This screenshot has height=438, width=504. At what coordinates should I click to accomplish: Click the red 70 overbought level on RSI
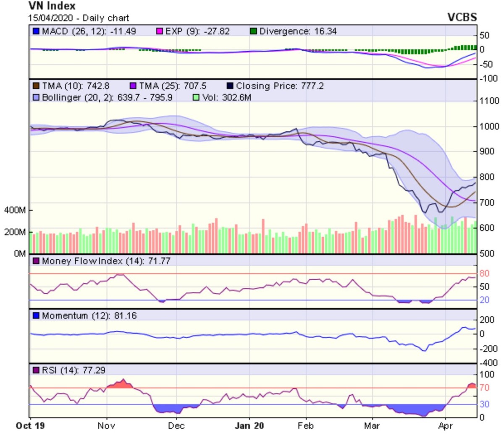[484, 388]
